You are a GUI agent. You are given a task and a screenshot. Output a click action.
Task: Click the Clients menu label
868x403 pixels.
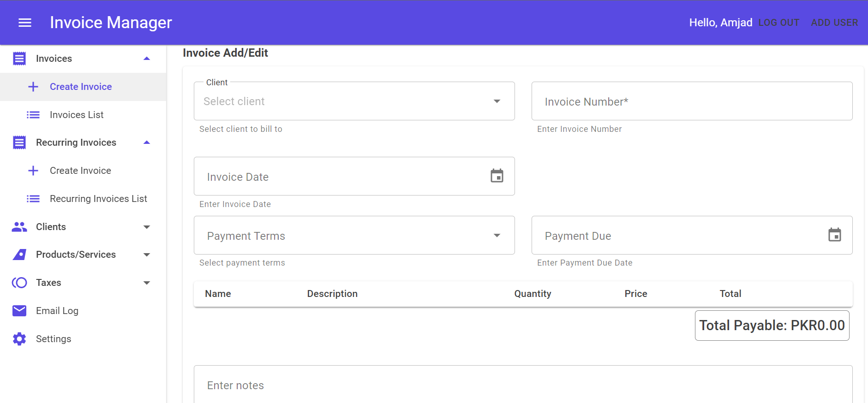(51, 227)
